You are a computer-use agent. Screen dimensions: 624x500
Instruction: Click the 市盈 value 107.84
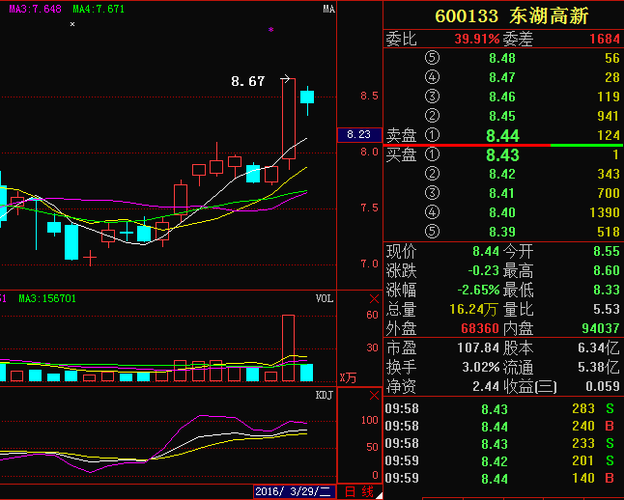[x=478, y=348]
